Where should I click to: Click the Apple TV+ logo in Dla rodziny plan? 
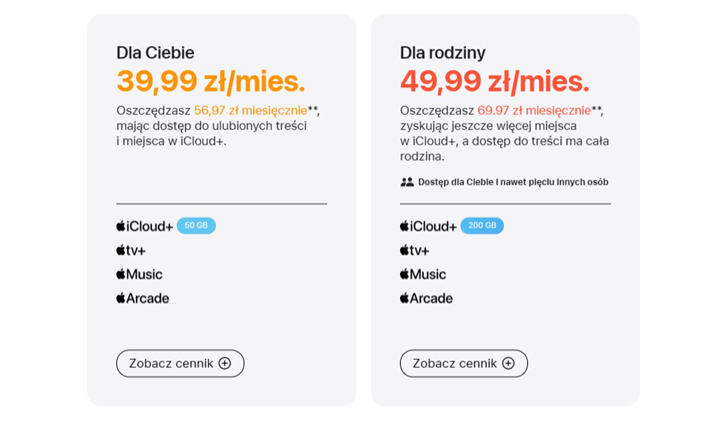415,250
